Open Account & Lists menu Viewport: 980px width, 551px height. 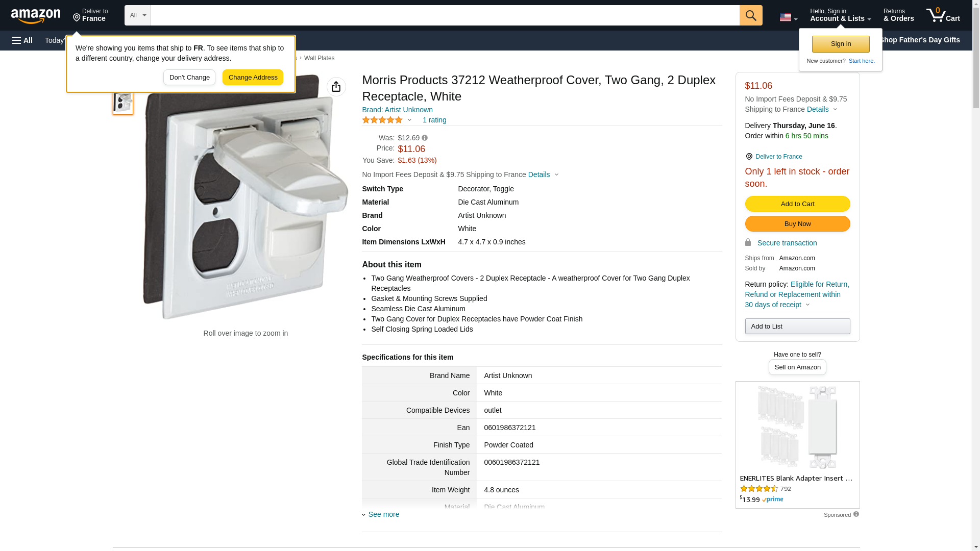tap(840, 15)
